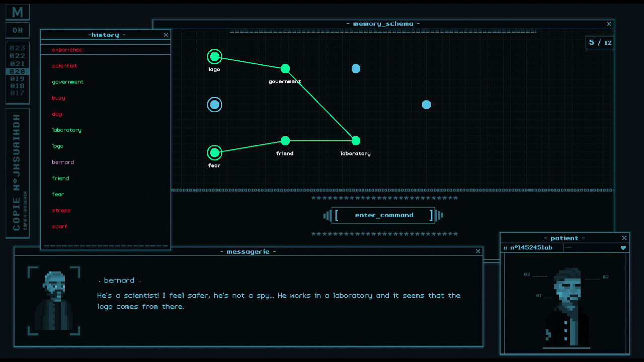The width and height of the screenshot is (644, 362).
Task: Click the 5/12 page counter in memory_schema
Action: (600, 43)
